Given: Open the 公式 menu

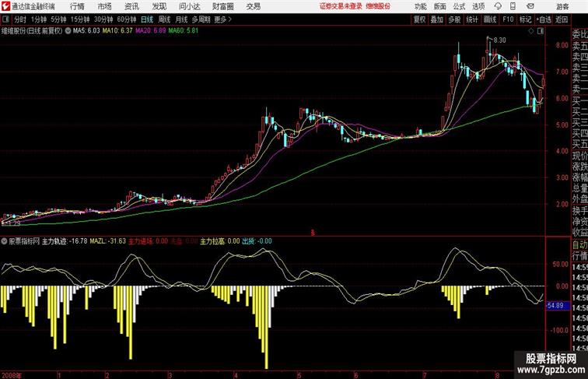Looking at the screenshot, I should pyautogui.click(x=459, y=6).
